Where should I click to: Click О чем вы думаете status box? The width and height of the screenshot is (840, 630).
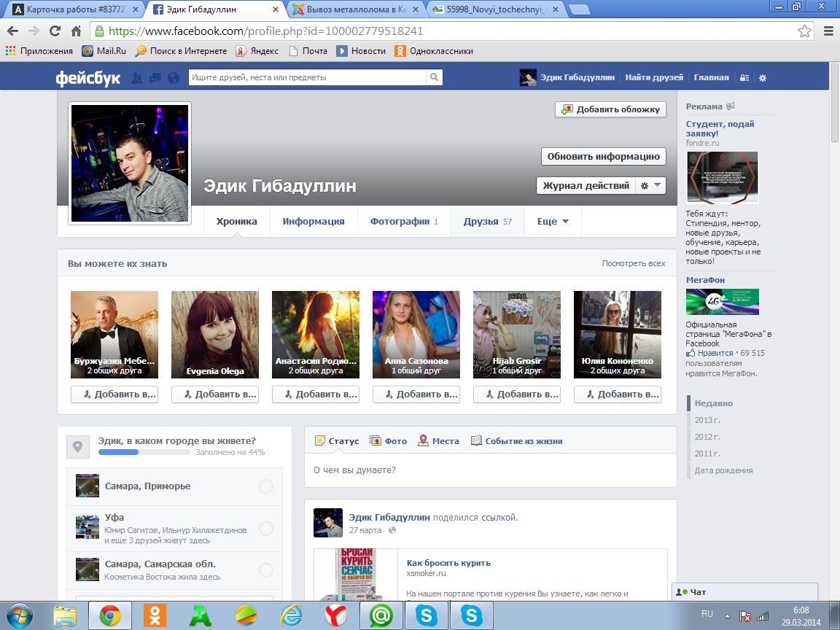(x=490, y=470)
